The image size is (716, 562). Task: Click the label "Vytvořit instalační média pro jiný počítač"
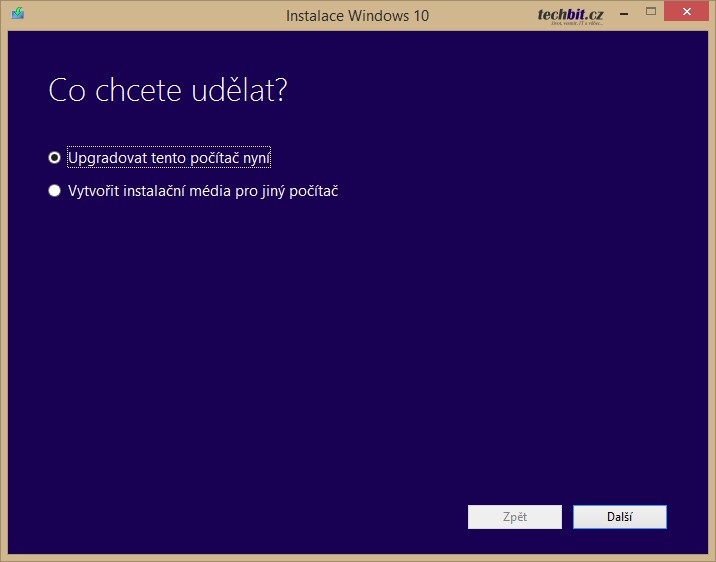[202, 191]
